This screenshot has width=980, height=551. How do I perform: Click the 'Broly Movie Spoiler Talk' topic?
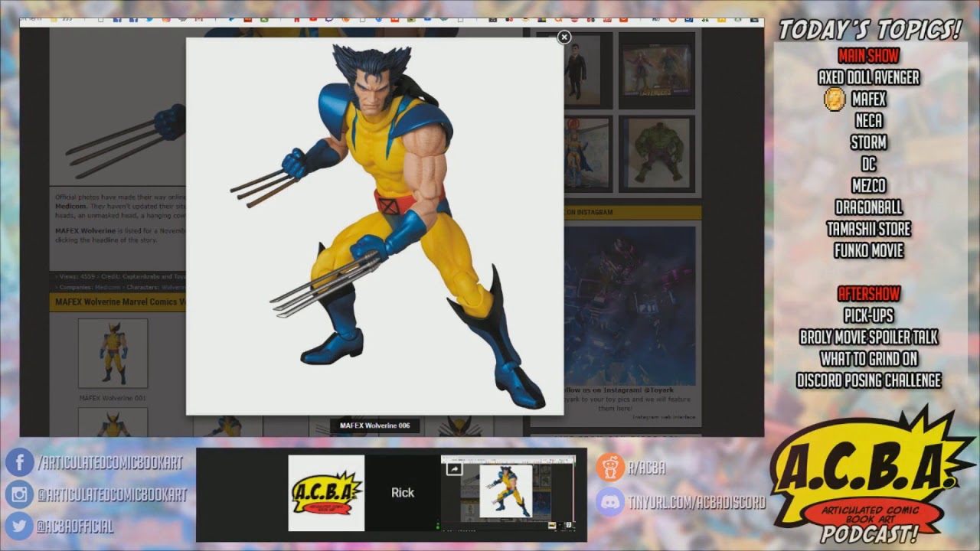[868, 337]
